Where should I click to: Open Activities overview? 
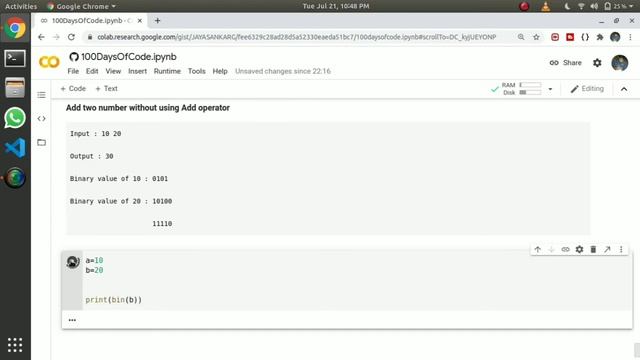click(21, 6)
